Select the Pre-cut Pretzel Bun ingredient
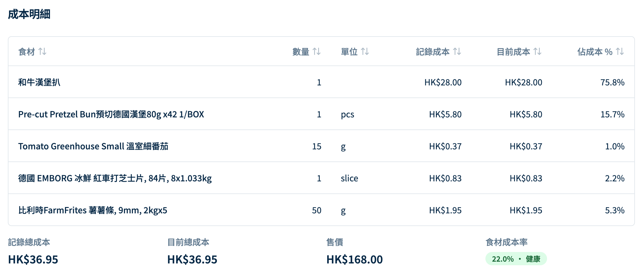The height and width of the screenshot is (274, 644). (x=111, y=114)
